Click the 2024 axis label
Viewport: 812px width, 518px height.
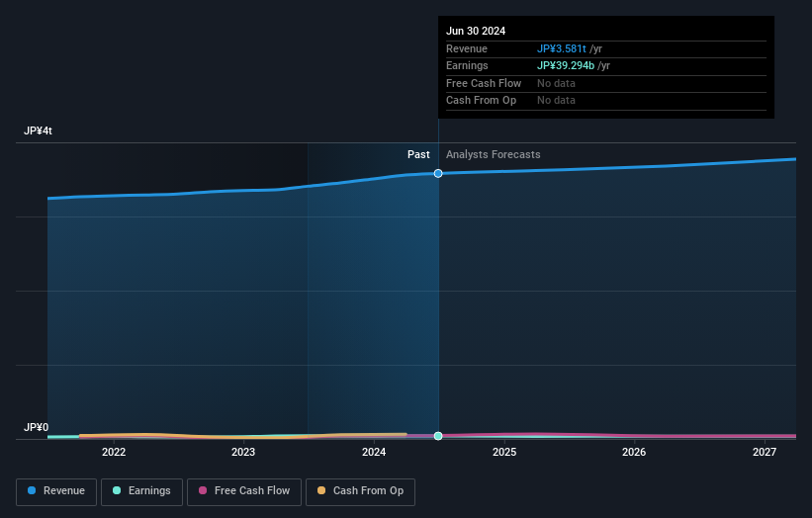pos(374,453)
